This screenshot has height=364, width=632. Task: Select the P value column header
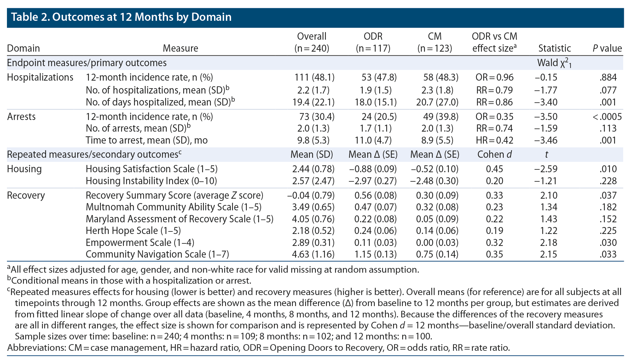(607, 48)
